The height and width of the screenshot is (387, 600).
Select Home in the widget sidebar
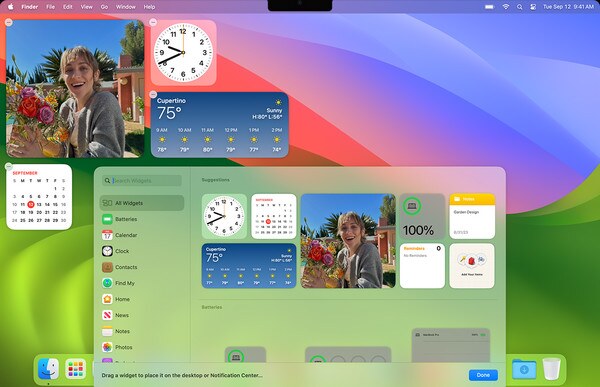(x=142, y=299)
